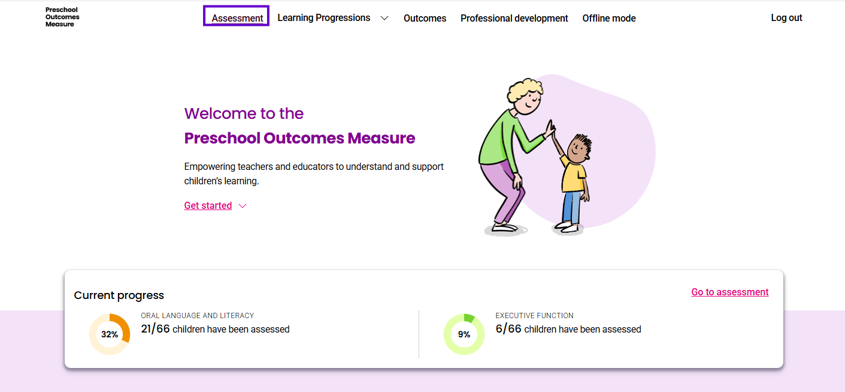Open Professional development from top navigation

(x=514, y=18)
